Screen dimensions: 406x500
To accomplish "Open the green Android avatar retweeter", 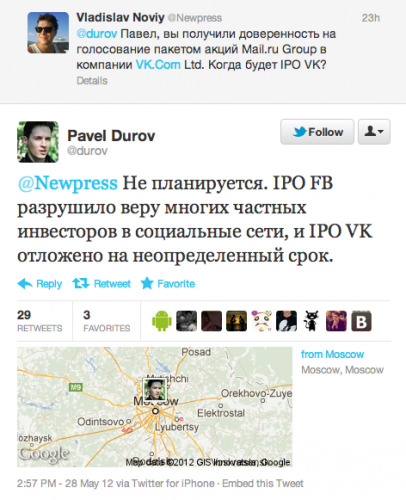I will (162, 321).
